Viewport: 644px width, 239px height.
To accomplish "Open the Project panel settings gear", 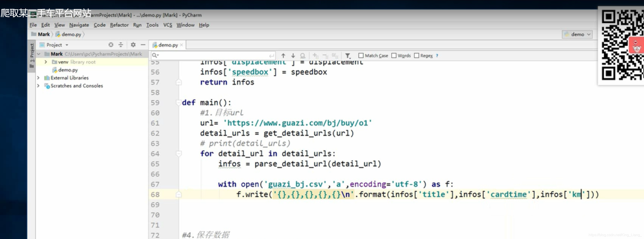I will tap(133, 45).
